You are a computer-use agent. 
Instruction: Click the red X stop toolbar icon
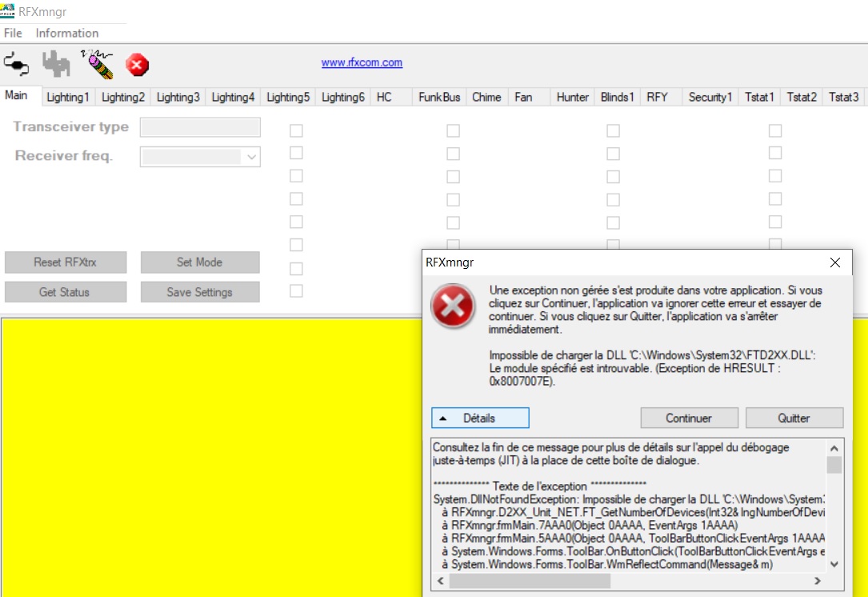tap(138, 65)
